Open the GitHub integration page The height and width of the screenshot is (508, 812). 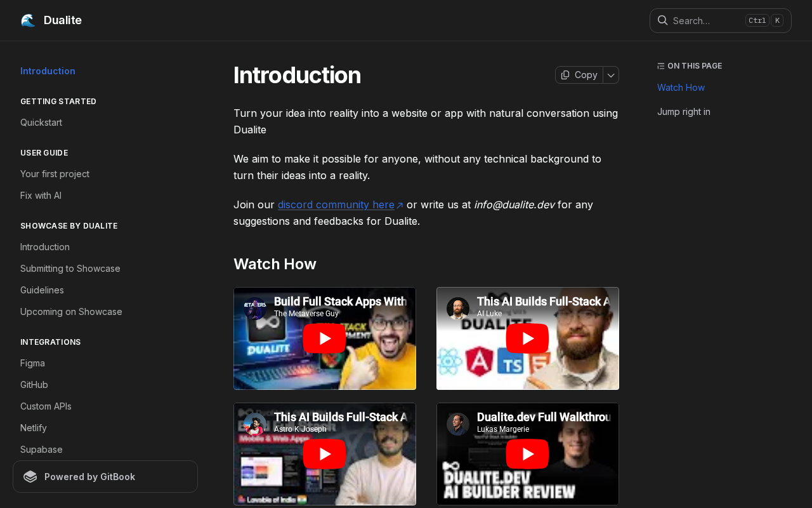[x=34, y=385]
